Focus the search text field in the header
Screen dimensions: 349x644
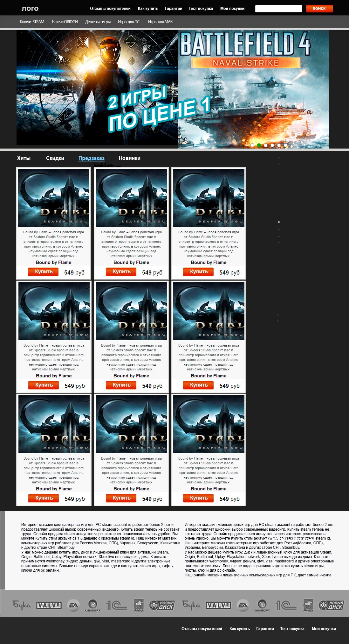coord(278,9)
